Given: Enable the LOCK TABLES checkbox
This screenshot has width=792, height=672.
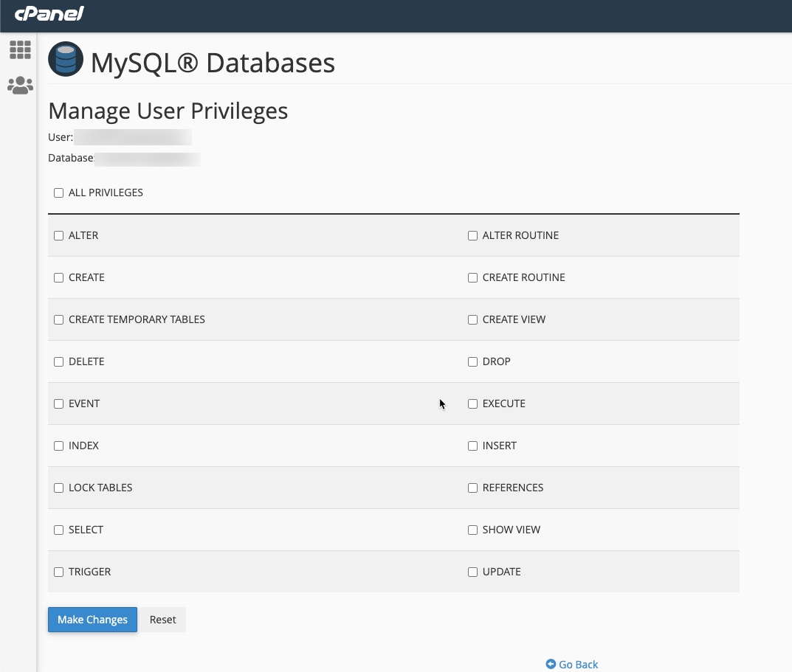Looking at the screenshot, I should click(x=58, y=488).
